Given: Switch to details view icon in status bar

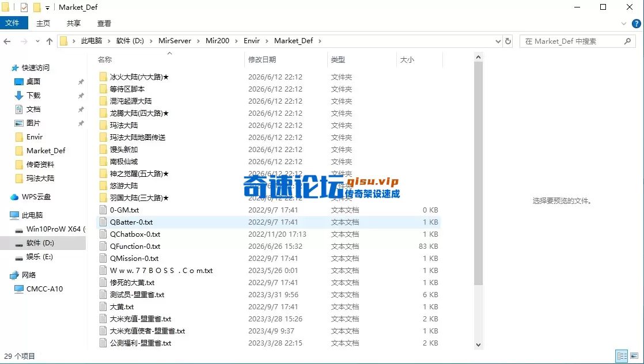Looking at the screenshot, I should click(x=622, y=356).
